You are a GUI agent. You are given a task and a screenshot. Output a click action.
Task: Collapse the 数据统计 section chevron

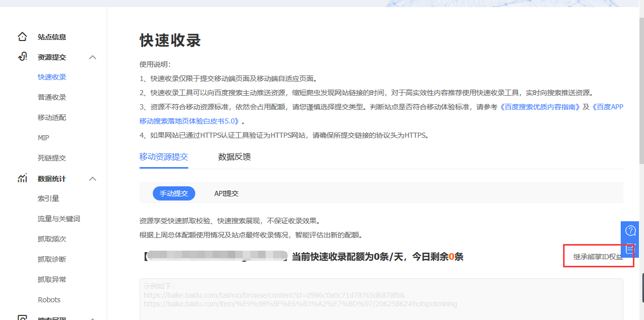[x=93, y=179]
